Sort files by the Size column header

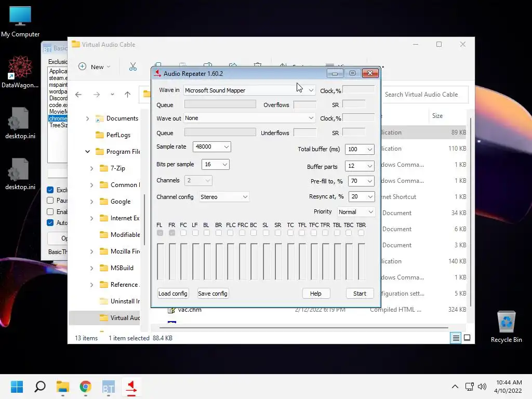coord(437,116)
